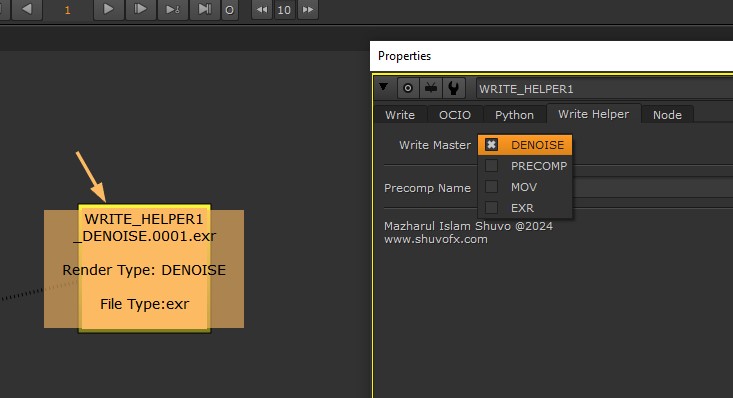Viewport: 733px width, 398px height.
Task: Go to the last frame
Action: tap(204, 9)
